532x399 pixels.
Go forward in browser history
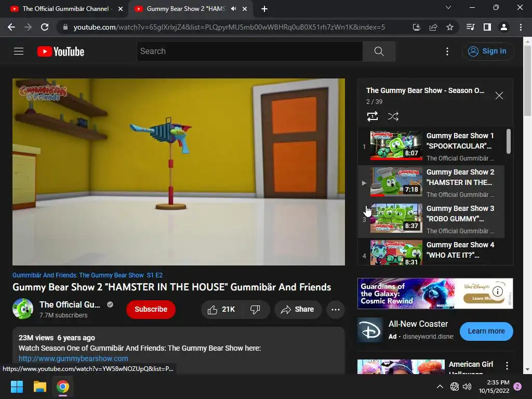[28, 27]
